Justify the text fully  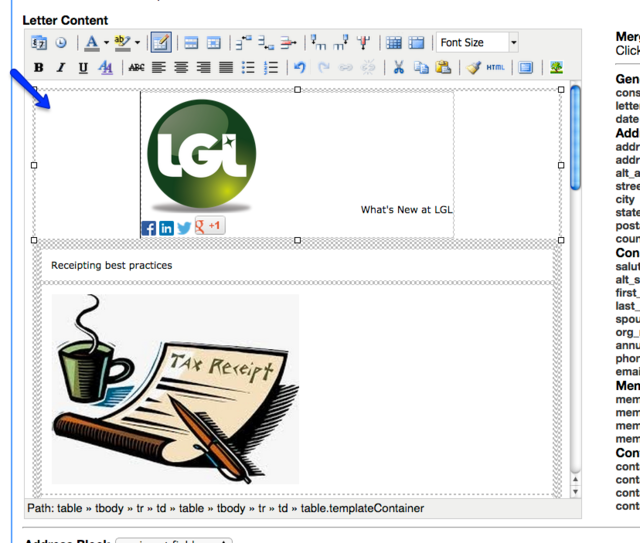pos(226,67)
